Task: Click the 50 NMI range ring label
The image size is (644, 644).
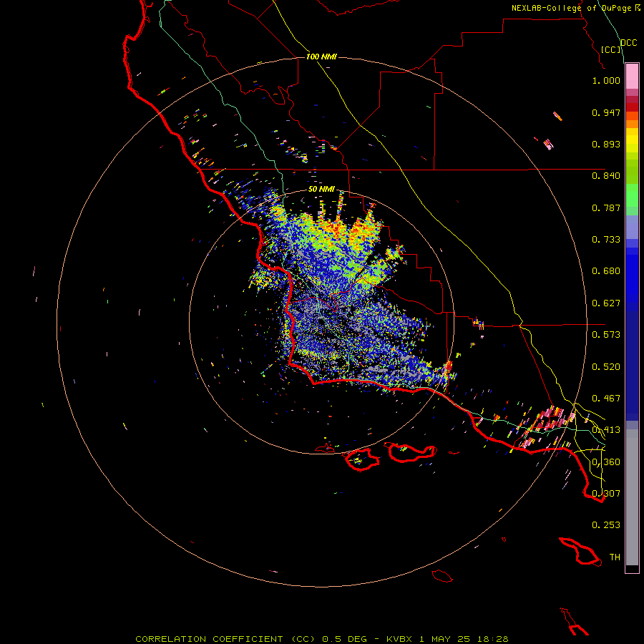Action: pos(321,189)
